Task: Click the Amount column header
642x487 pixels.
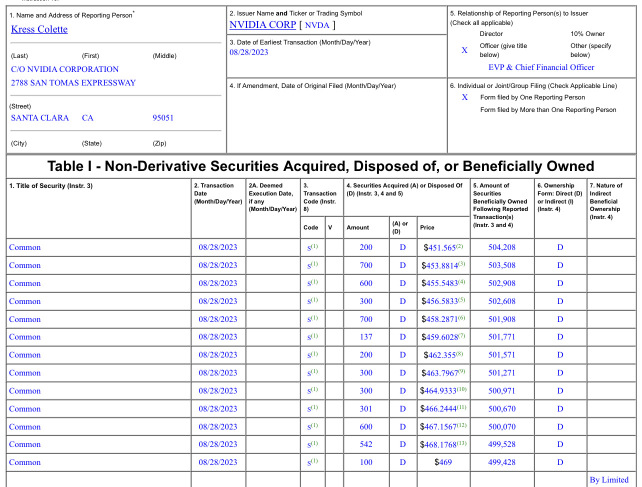Action: (358, 228)
